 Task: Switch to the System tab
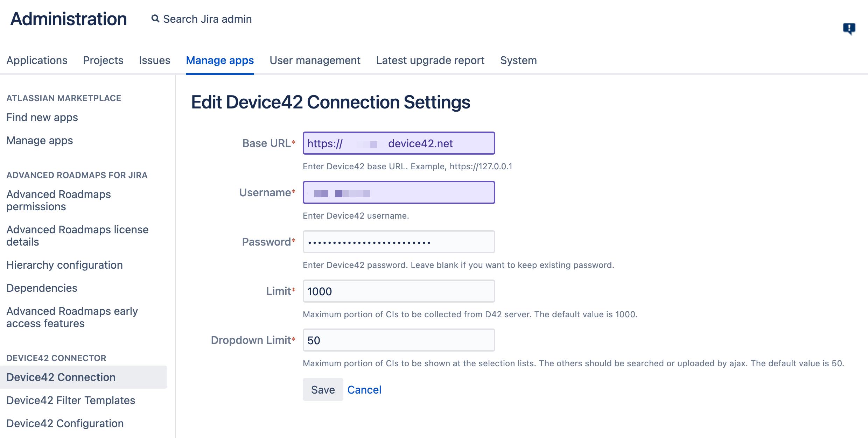point(518,60)
